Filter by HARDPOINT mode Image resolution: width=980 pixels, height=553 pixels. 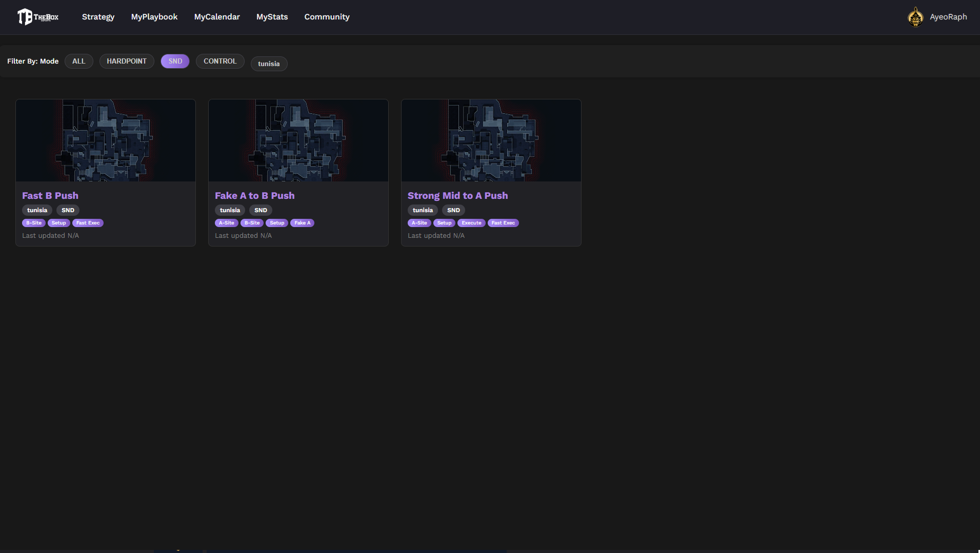pos(127,61)
